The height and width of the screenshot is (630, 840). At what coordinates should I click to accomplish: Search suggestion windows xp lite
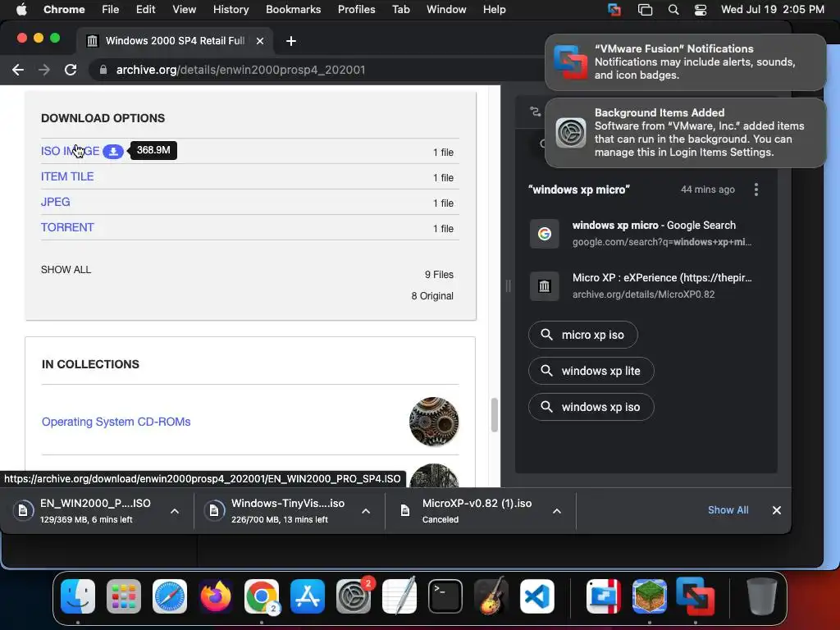[591, 371]
